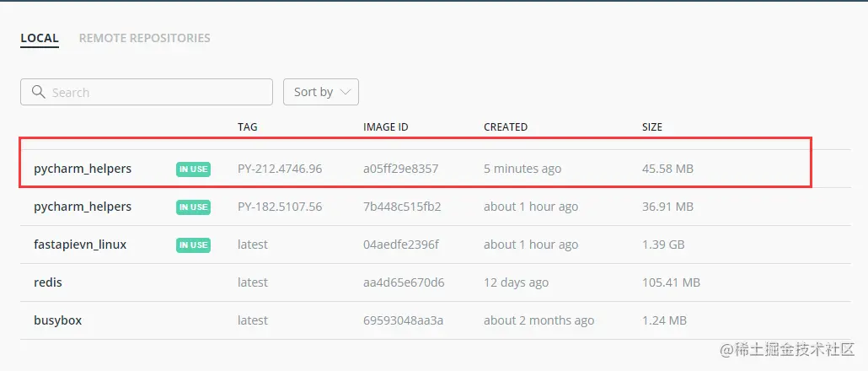
Task: Click tag PY-182.5107.56
Action: point(280,207)
